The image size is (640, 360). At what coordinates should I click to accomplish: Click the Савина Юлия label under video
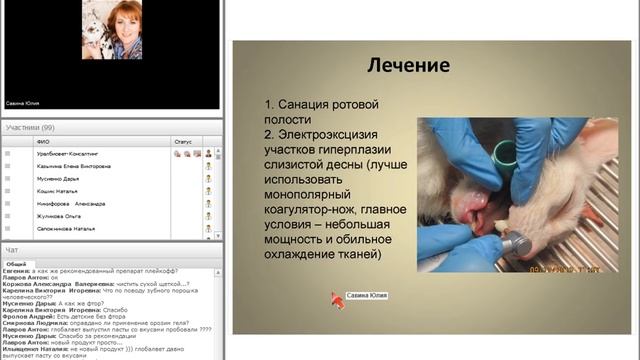[22, 103]
